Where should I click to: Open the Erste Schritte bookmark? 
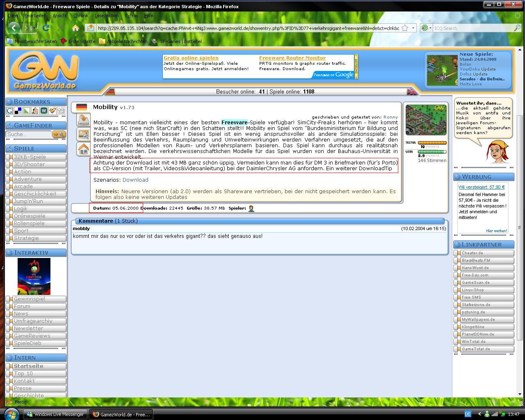point(78,41)
